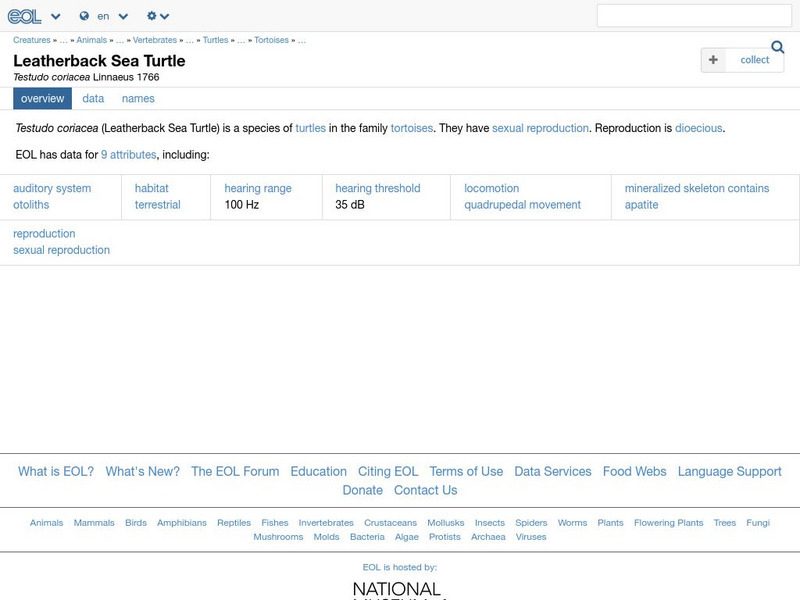Switch to the data tab
800x600 pixels.
[93, 98]
